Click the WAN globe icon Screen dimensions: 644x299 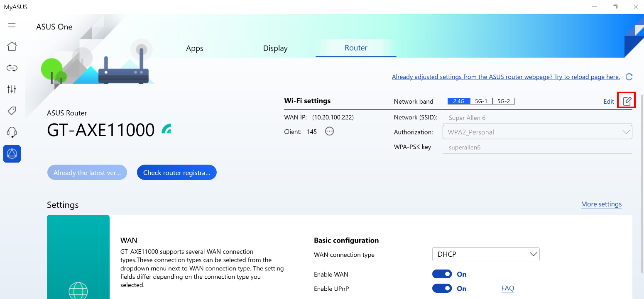[x=78, y=290]
